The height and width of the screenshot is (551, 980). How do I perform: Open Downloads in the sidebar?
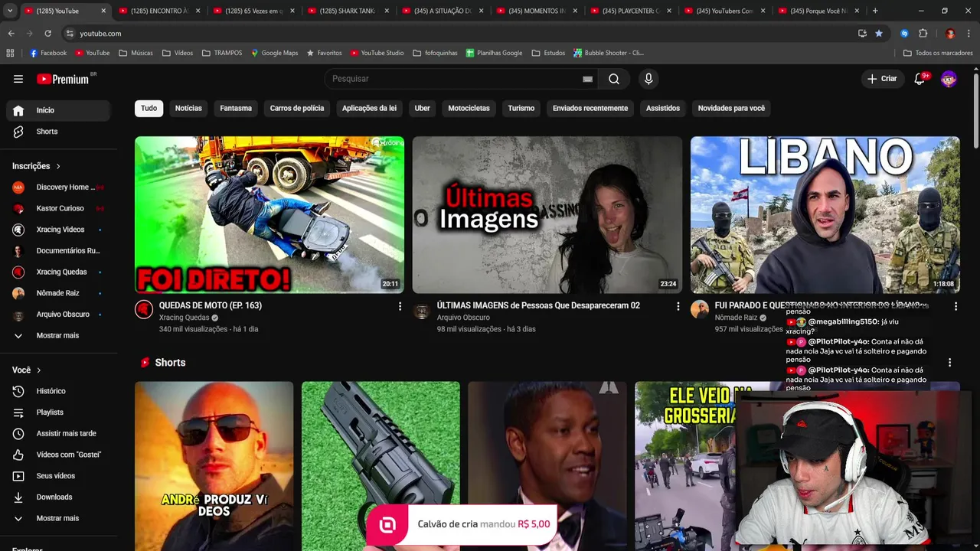click(x=58, y=497)
